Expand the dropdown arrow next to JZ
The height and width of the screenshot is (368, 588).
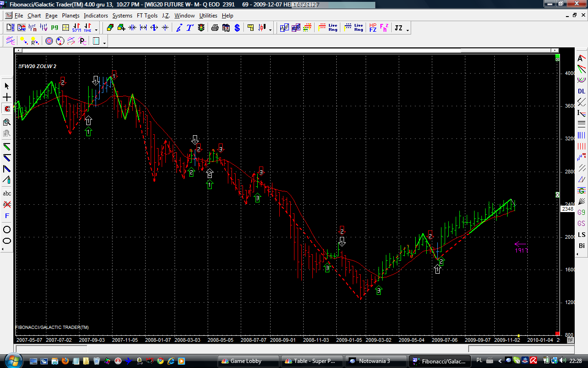coord(407,30)
